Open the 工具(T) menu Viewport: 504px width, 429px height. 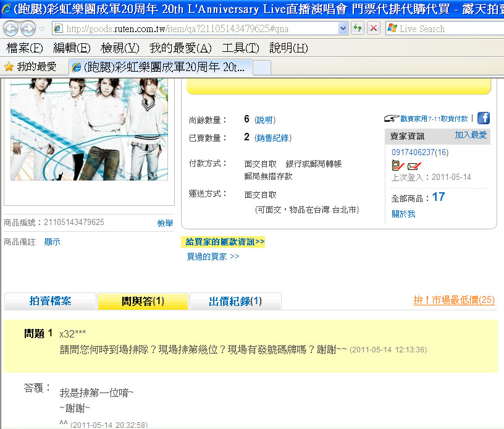point(240,48)
